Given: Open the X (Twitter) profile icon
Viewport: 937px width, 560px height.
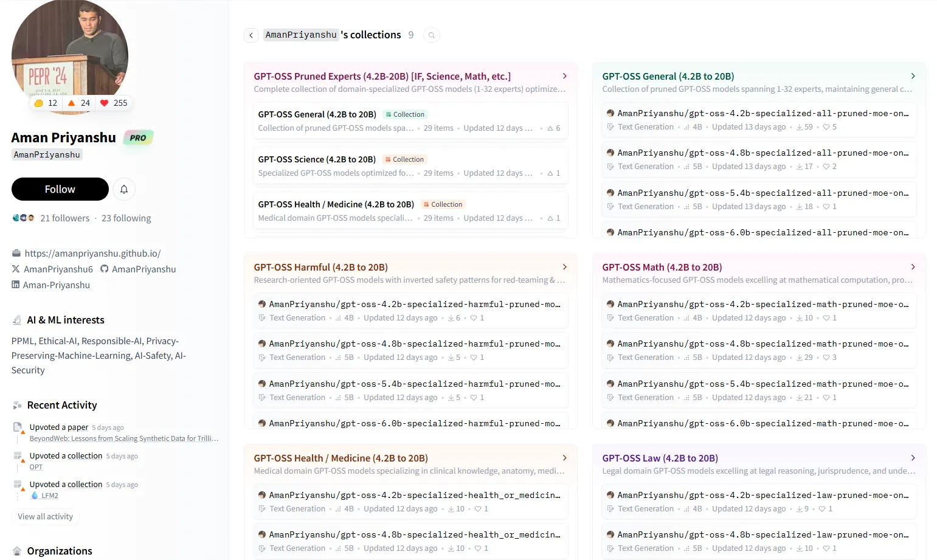Looking at the screenshot, I should (x=15, y=269).
